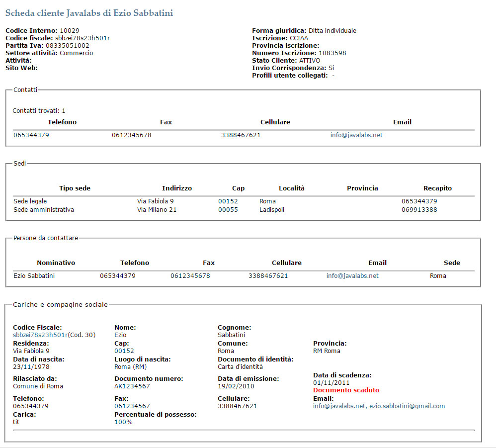Open codice fiscale link sbbzei78s23h501r (Cod. 30)
This screenshot has width=496, height=448.
pyautogui.click(x=40, y=335)
